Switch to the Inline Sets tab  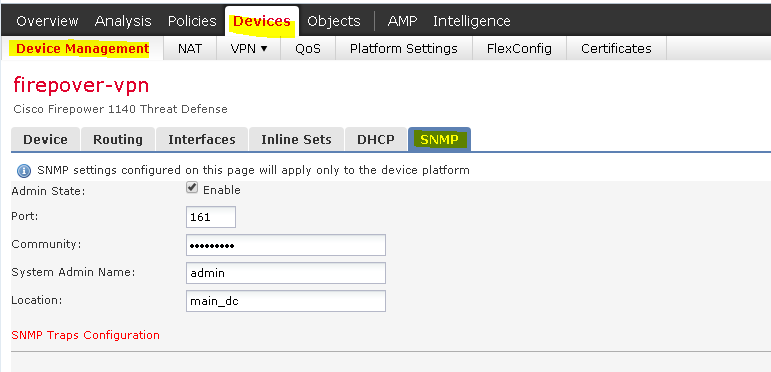click(x=296, y=139)
